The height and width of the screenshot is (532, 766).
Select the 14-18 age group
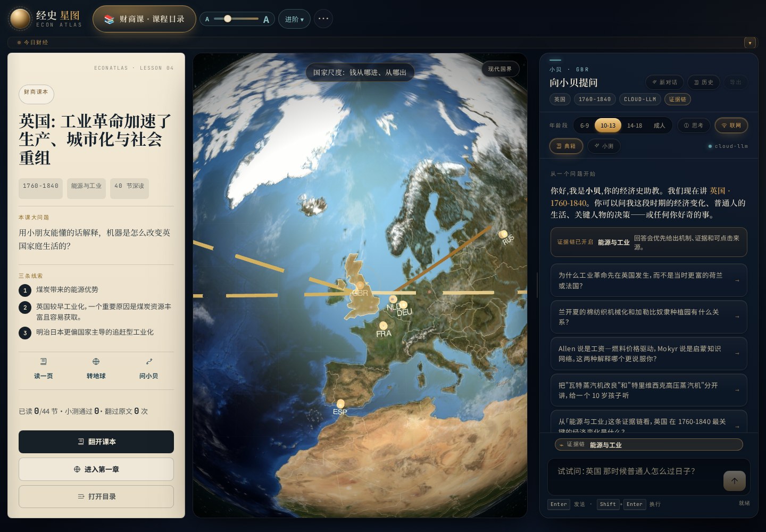tap(634, 126)
